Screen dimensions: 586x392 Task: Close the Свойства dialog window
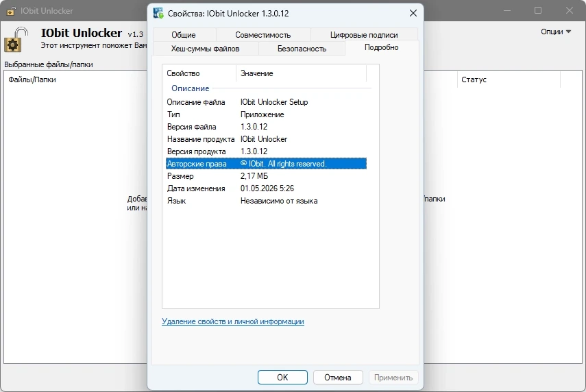coord(413,13)
